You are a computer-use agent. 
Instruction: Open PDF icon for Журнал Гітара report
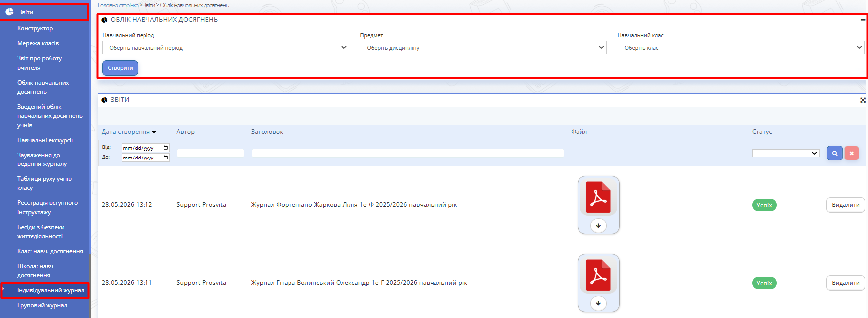tap(598, 275)
